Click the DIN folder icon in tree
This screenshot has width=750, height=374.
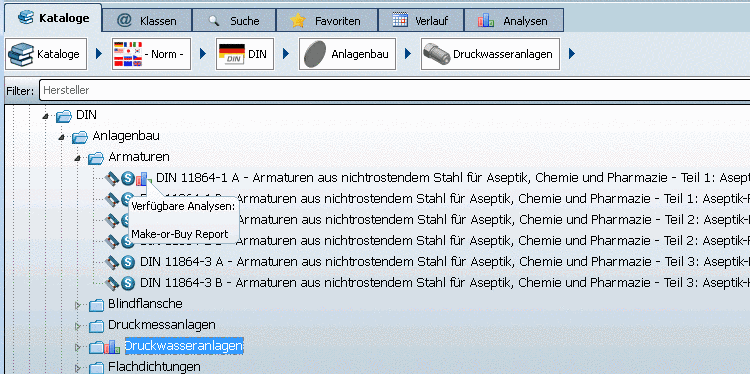pos(64,116)
